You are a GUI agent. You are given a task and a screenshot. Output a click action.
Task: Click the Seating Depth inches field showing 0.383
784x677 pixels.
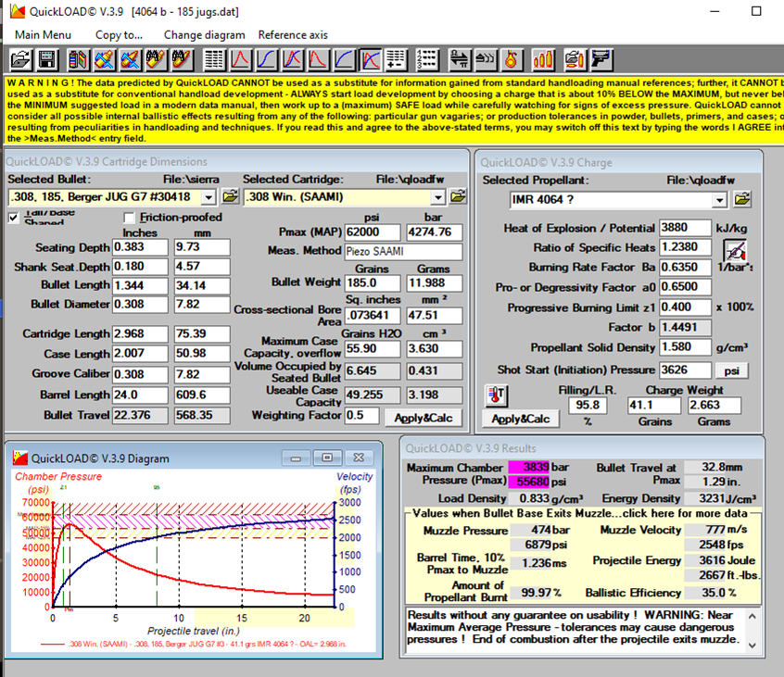(x=140, y=247)
